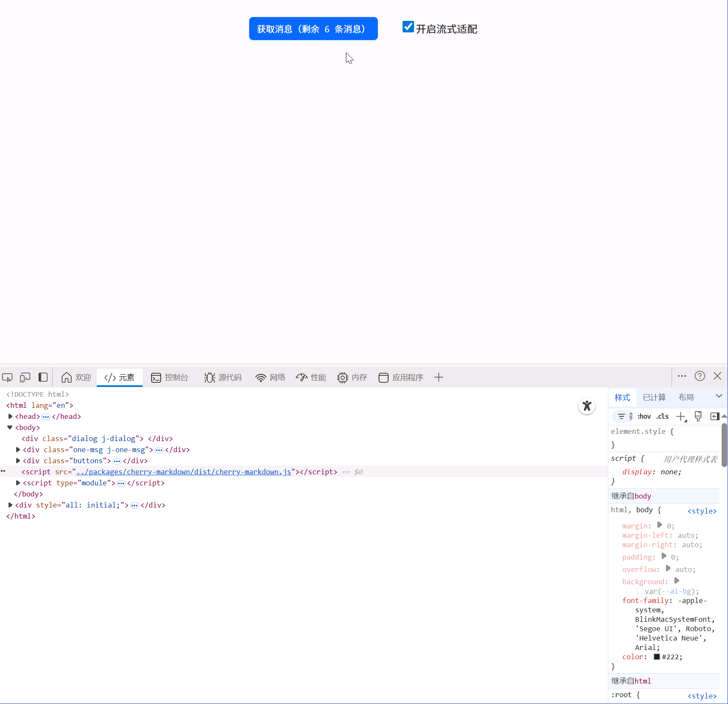The image size is (728, 704).
Task: Open the DevTools three-dot customize menu
Action: point(682,376)
